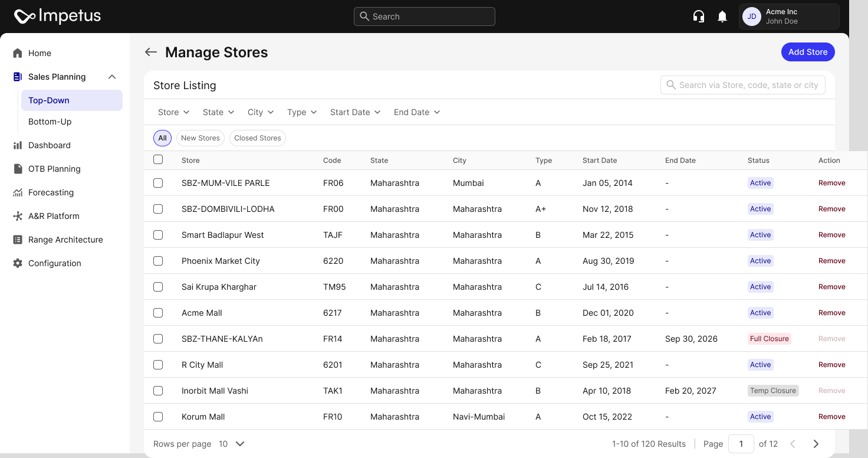Click the Store Listing search field
This screenshot has height=458, width=868.
pyautogui.click(x=743, y=85)
